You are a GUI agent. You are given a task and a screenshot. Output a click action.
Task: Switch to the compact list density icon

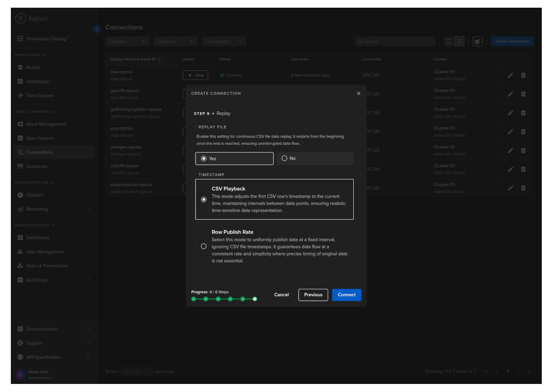pos(448,41)
